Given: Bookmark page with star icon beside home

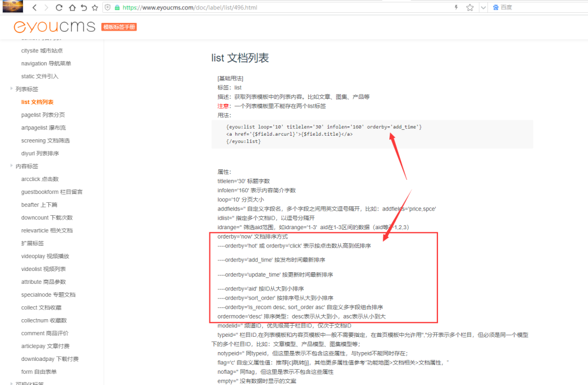Looking at the screenshot, I should [95, 8].
